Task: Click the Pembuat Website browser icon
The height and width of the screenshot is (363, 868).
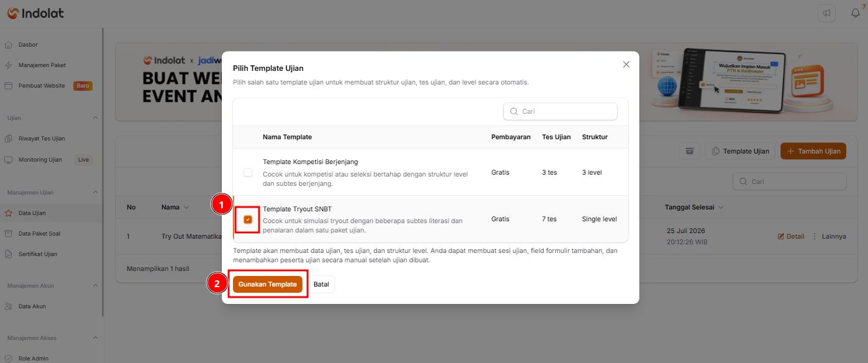Action: click(9, 86)
